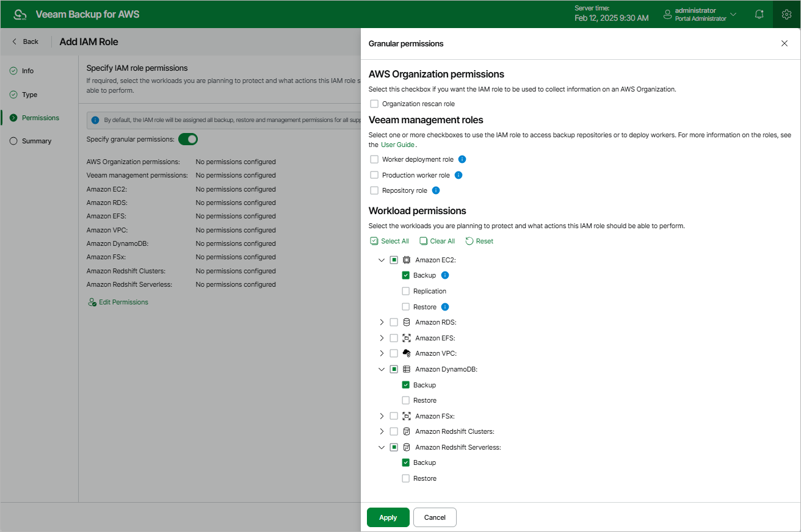Expand the Amazon FSx permissions node
Screen dimensions: 801x532
pyautogui.click(x=382, y=416)
